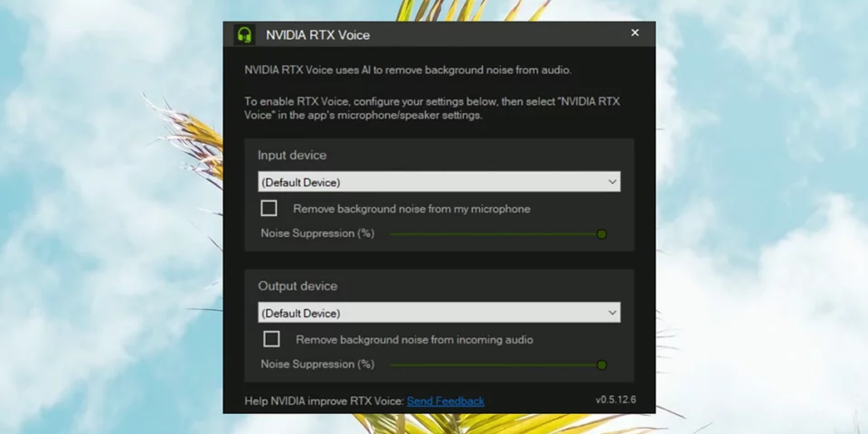Click the Noise Suppression (%) label under Input device
The height and width of the screenshot is (434, 868).
coord(317,233)
